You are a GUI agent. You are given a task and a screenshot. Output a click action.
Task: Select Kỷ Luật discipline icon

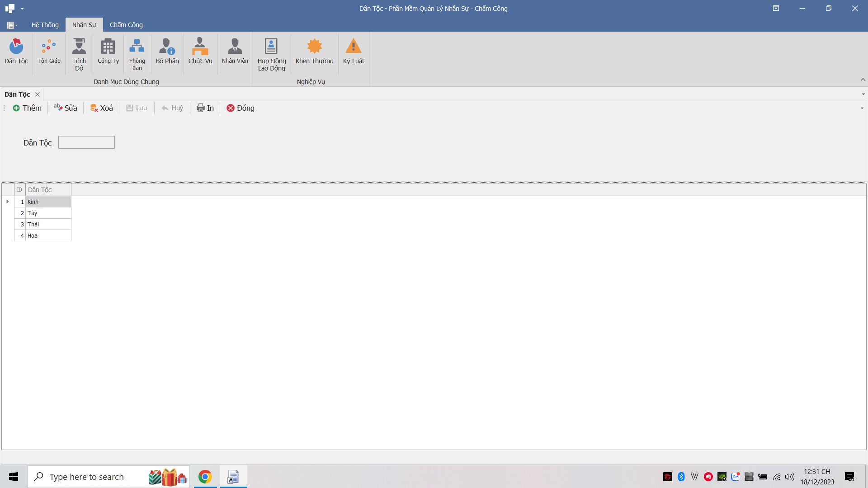pyautogui.click(x=353, y=51)
